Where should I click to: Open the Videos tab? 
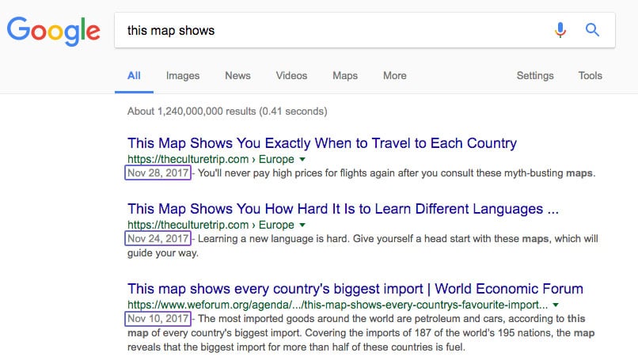[x=291, y=76]
